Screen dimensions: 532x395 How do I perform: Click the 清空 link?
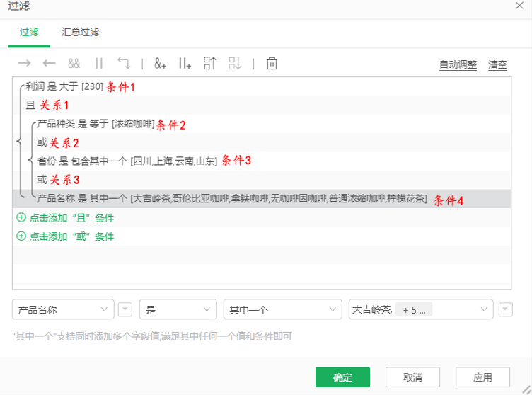(497, 64)
